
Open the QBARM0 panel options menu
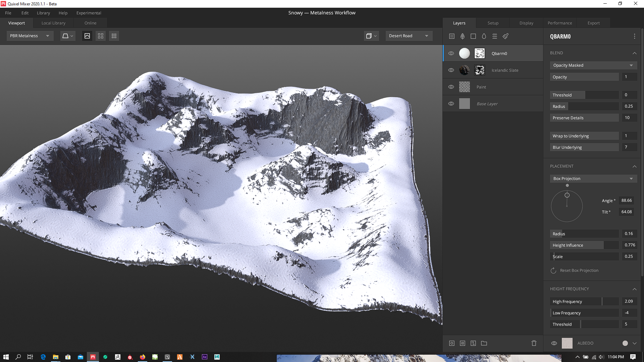click(x=634, y=36)
